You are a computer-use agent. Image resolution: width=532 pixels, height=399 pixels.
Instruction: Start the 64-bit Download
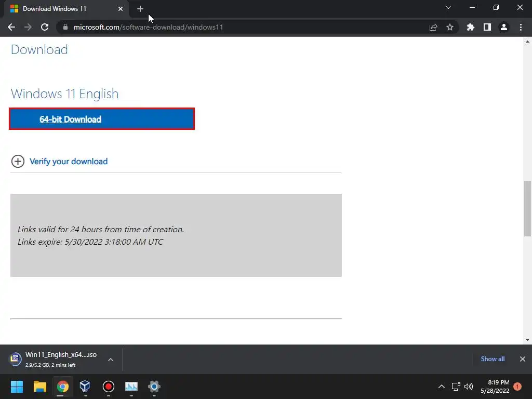(x=102, y=119)
